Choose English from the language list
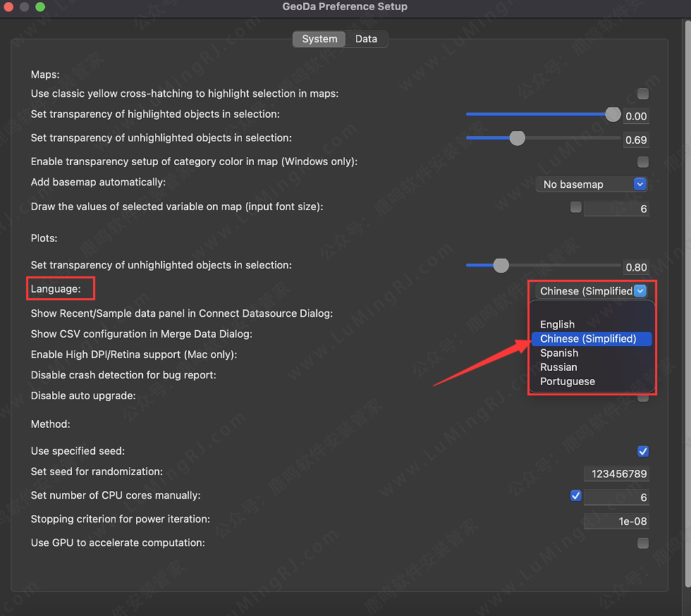 tap(557, 324)
